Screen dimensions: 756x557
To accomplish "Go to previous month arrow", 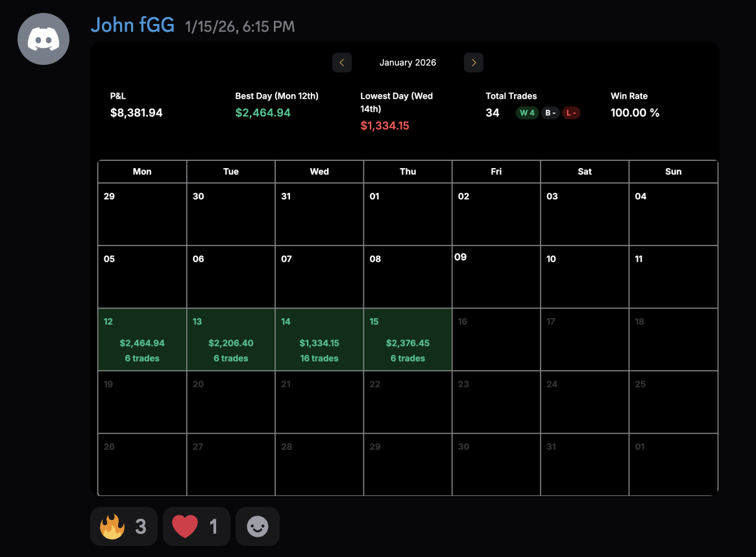I will pos(342,63).
